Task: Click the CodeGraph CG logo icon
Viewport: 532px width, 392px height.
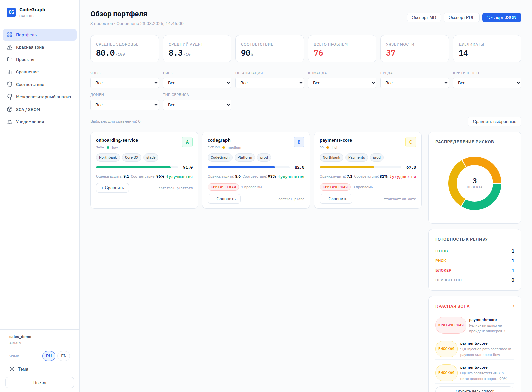Action: pos(11,12)
